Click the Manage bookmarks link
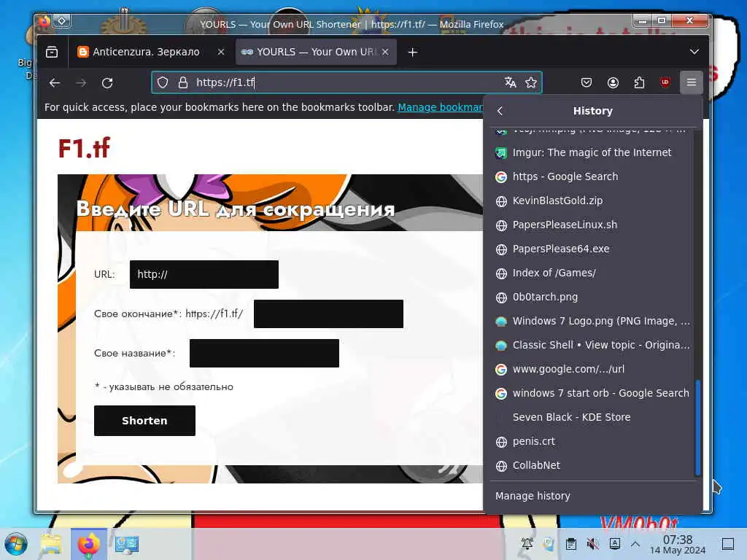This screenshot has height=560, width=747. [x=440, y=107]
